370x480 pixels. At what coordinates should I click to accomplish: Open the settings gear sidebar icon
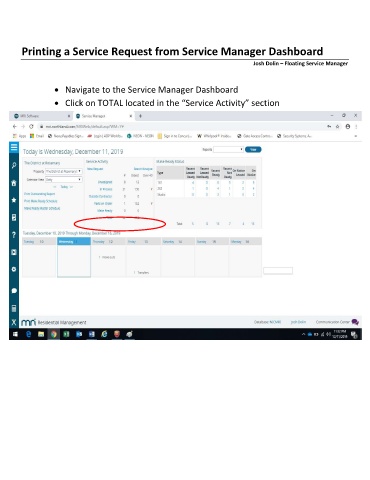coord(14,269)
